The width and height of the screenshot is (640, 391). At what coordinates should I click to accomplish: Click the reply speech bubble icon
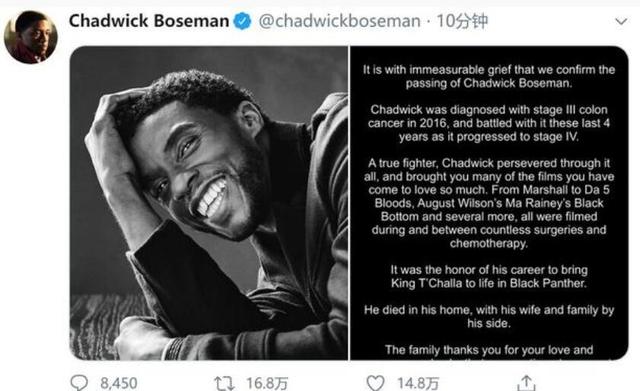pos(79,383)
